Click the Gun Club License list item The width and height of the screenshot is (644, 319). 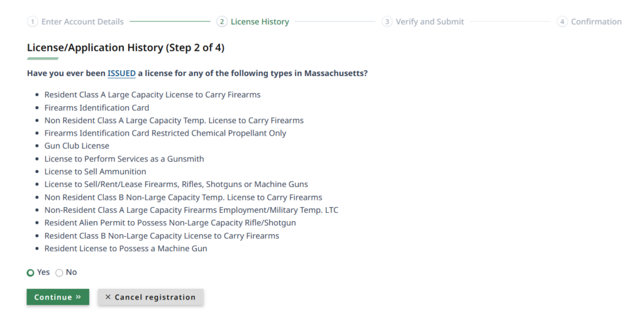coord(77,146)
